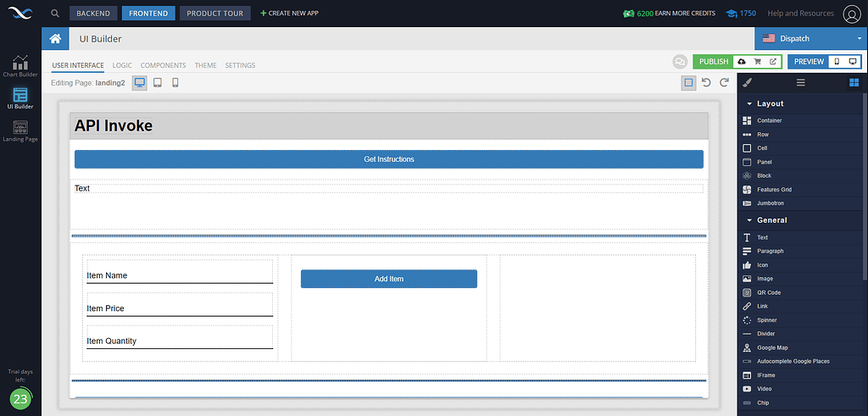Preview on mobile device icon
This screenshot has height=416, width=868.
(x=837, y=61)
